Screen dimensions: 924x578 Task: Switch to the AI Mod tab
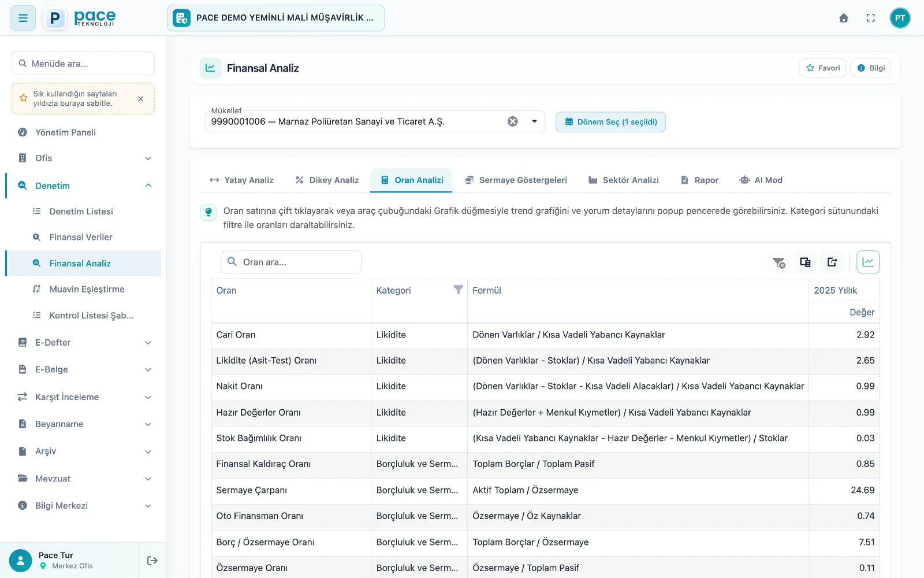(x=761, y=180)
